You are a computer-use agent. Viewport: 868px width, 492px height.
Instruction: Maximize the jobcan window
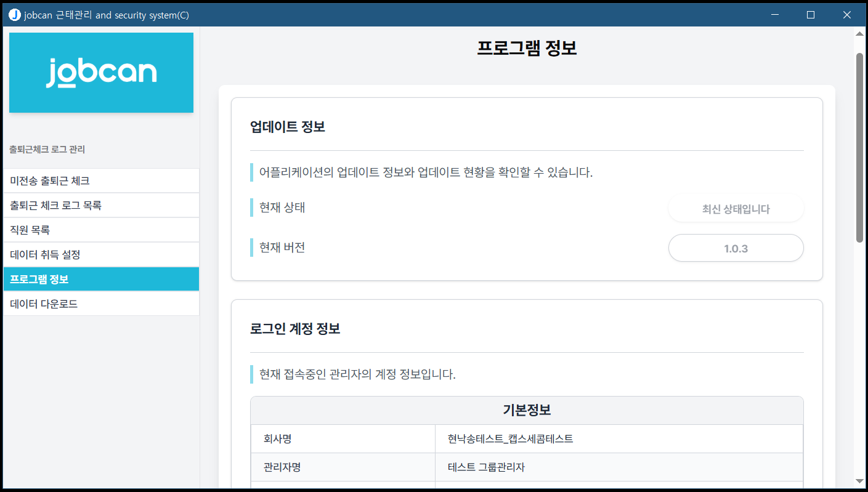pyautogui.click(x=811, y=15)
